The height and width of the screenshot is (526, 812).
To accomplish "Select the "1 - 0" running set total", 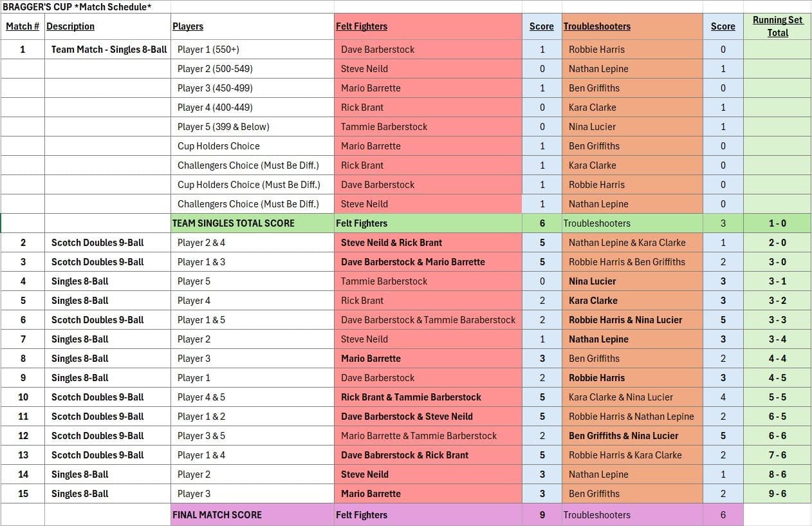I will [777, 223].
